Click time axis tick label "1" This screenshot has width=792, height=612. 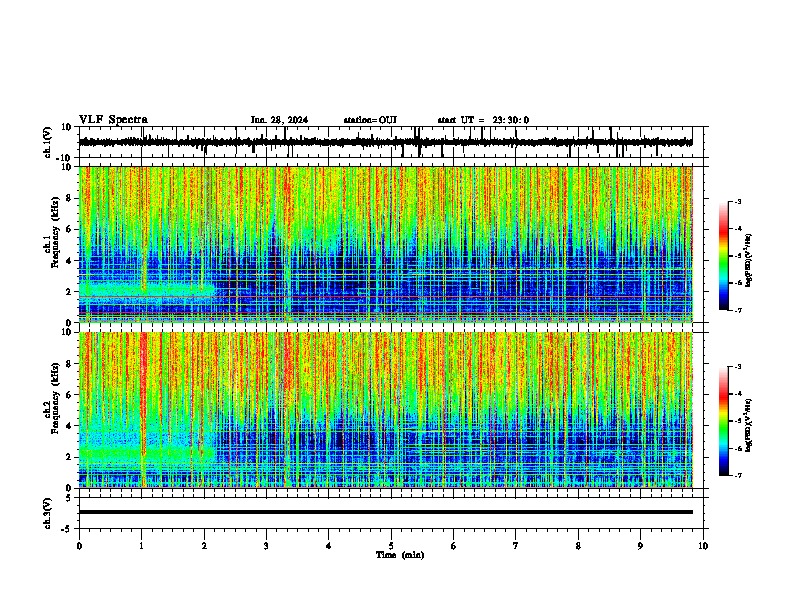pyautogui.click(x=141, y=546)
